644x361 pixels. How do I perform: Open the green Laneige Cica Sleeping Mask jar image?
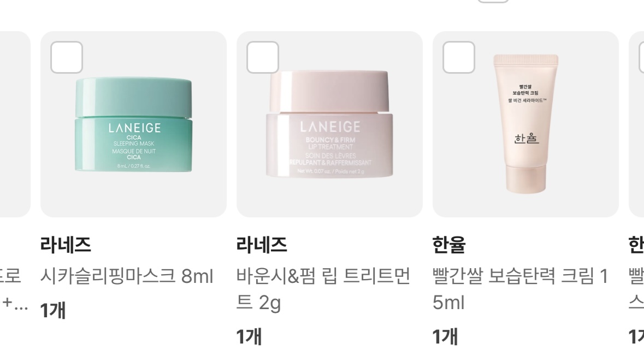(x=133, y=124)
